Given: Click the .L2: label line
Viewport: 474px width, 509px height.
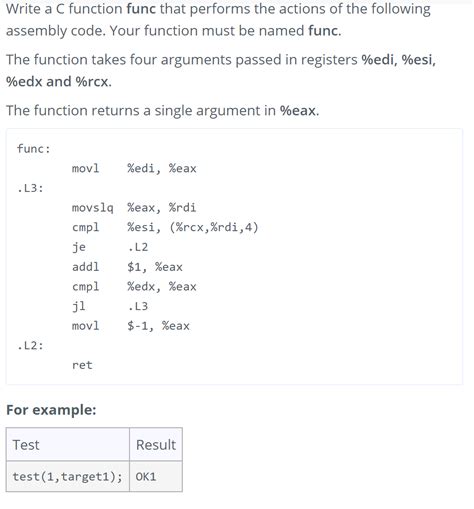Looking at the screenshot, I should [30, 346].
